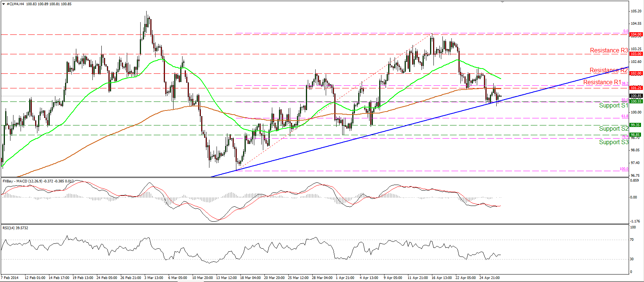Viewport: 644px width, 282px height.
Task: Click the red 102.00 price tag
Action: pyautogui.click(x=636, y=73)
